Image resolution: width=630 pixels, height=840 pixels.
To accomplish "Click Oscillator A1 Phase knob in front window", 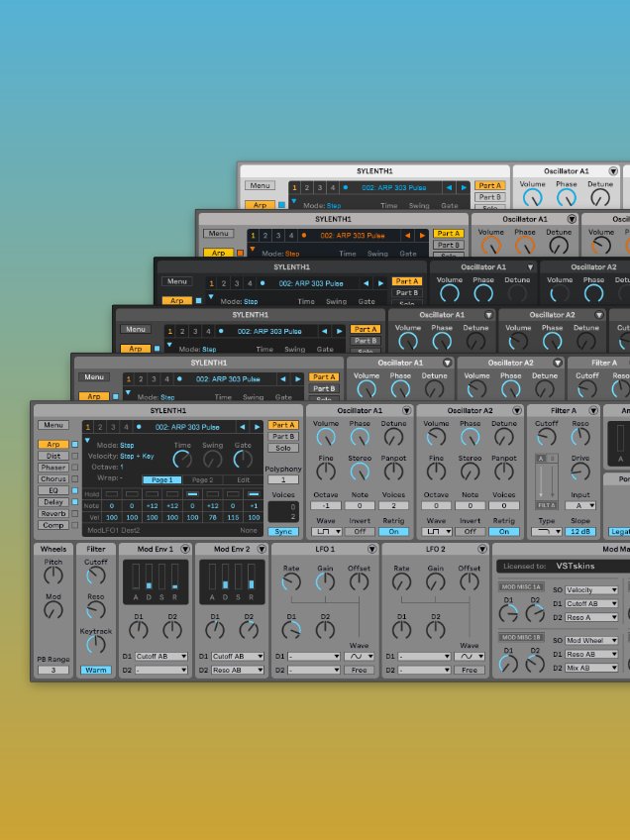I will (x=360, y=437).
